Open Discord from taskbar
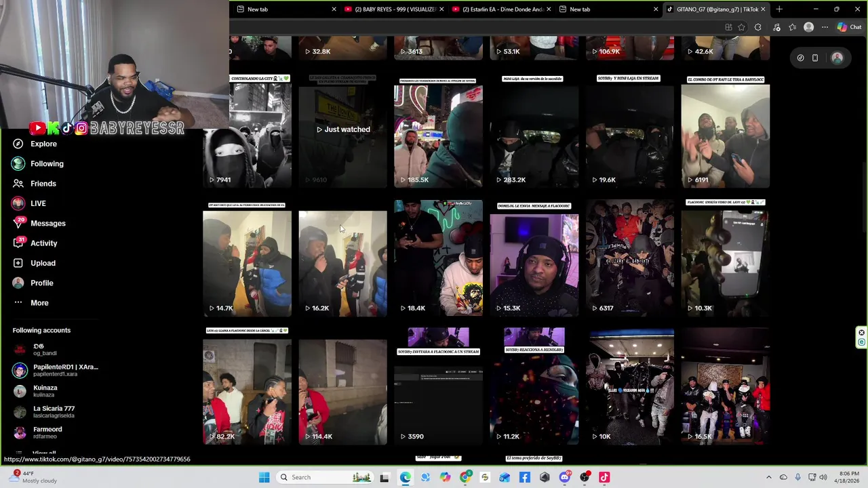Screen dimensions: 868x488 tap(564, 477)
